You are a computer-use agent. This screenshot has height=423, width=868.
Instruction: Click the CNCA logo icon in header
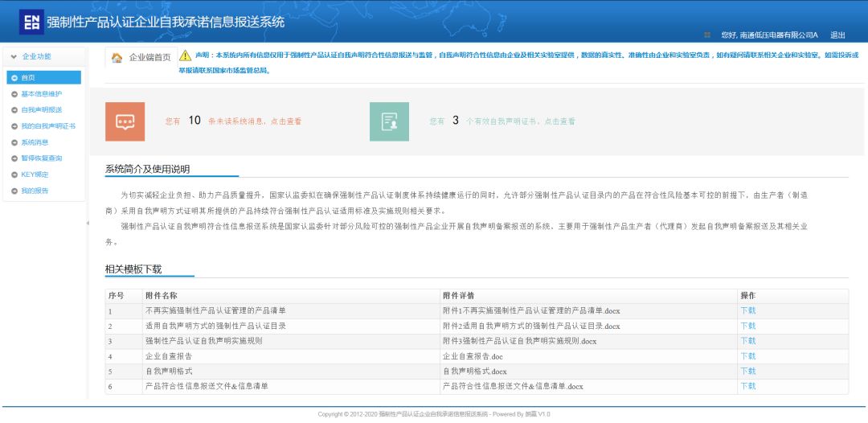click(31, 23)
